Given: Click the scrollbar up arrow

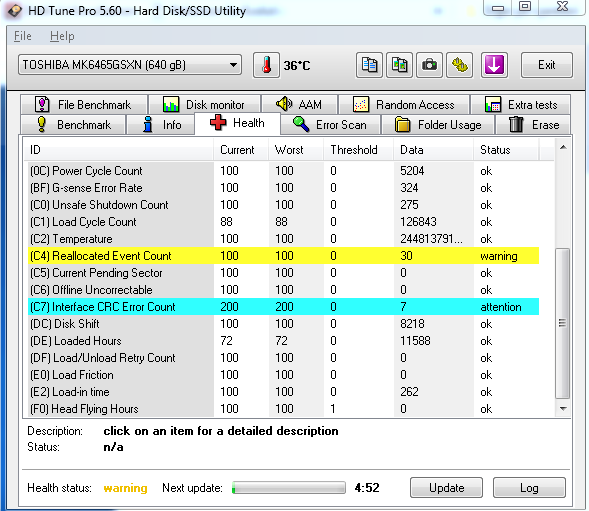Looking at the screenshot, I should coord(563,147).
